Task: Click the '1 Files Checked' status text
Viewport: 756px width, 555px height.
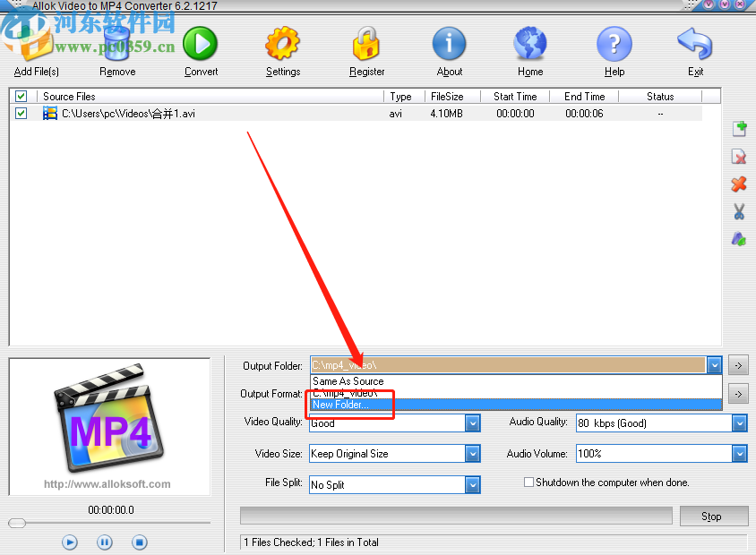Action: pyautogui.click(x=311, y=542)
